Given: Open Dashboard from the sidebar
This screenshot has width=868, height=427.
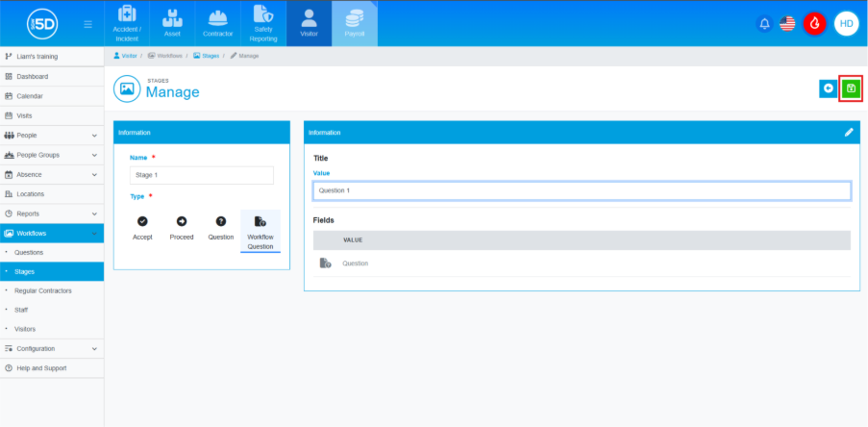Looking at the screenshot, I should pos(32,76).
